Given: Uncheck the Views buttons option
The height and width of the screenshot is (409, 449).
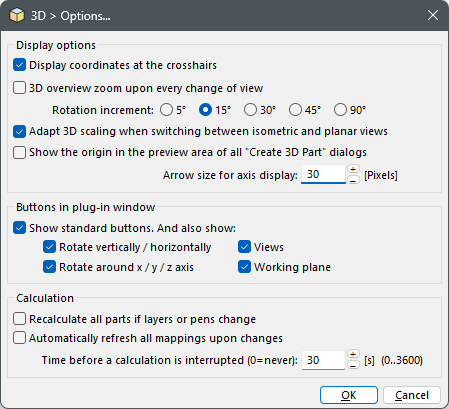Looking at the screenshot, I should tap(244, 247).
